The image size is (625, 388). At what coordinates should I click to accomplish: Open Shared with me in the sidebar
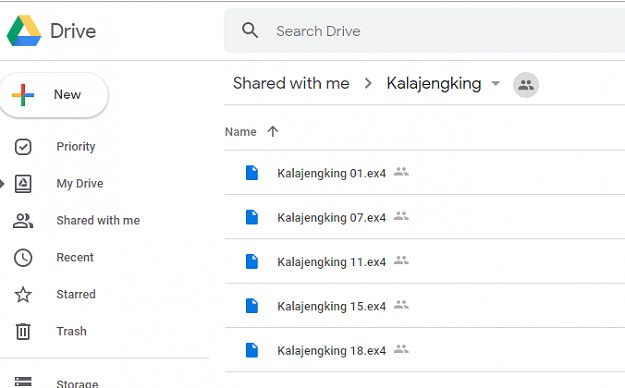click(x=98, y=220)
